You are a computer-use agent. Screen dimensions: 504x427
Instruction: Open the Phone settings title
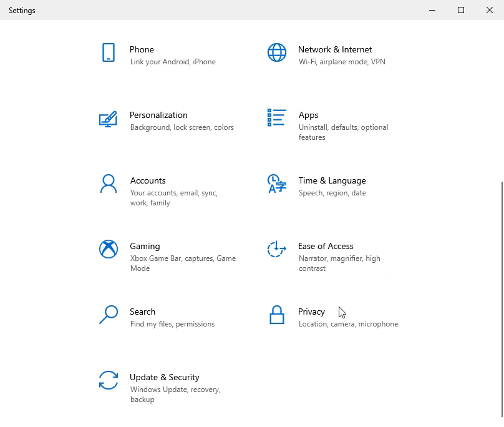click(x=142, y=49)
